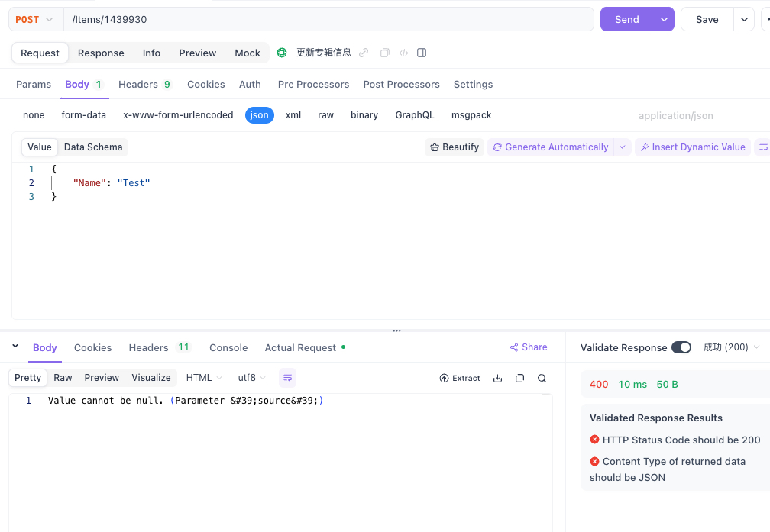Choose the raw body type
Viewport: 770px width, 532px height.
pos(325,115)
